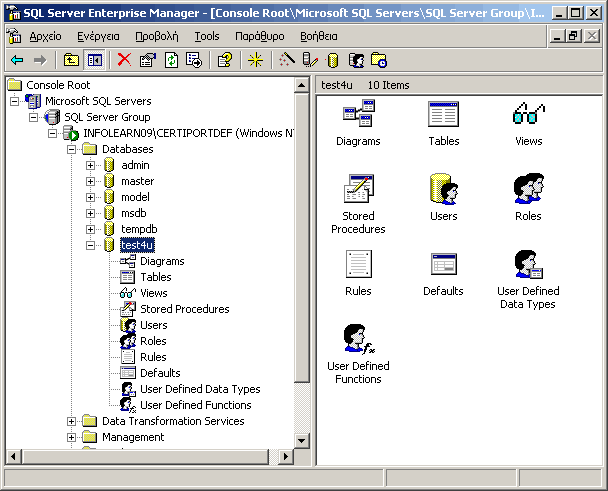Open the Tools menu
This screenshot has height=491, width=608.
click(x=207, y=36)
